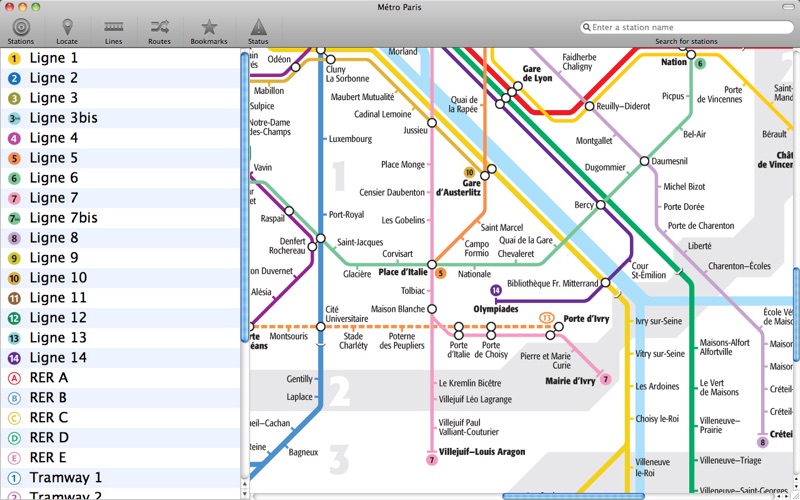Click the Maison Blanche station marker
Screen dimensions: 800x500
[432, 309]
